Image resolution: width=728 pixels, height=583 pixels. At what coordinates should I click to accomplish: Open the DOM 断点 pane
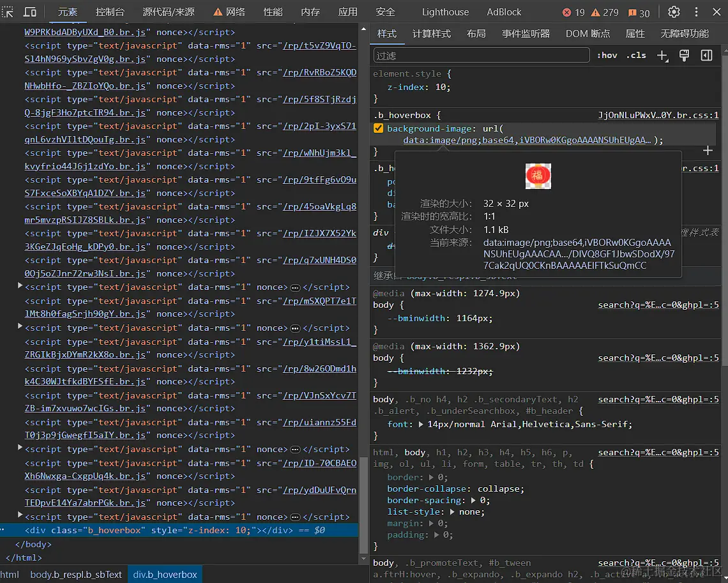588,33
